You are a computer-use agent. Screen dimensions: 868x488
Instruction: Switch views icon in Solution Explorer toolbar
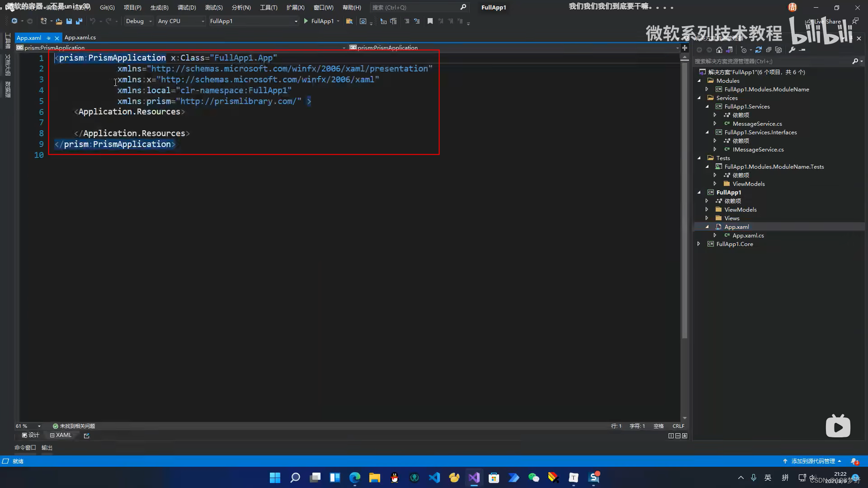tap(729, 50)
